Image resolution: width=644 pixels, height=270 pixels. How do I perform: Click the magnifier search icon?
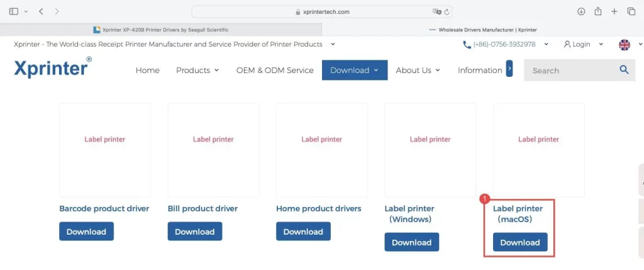pyautogui.click(x=625, y=70)
